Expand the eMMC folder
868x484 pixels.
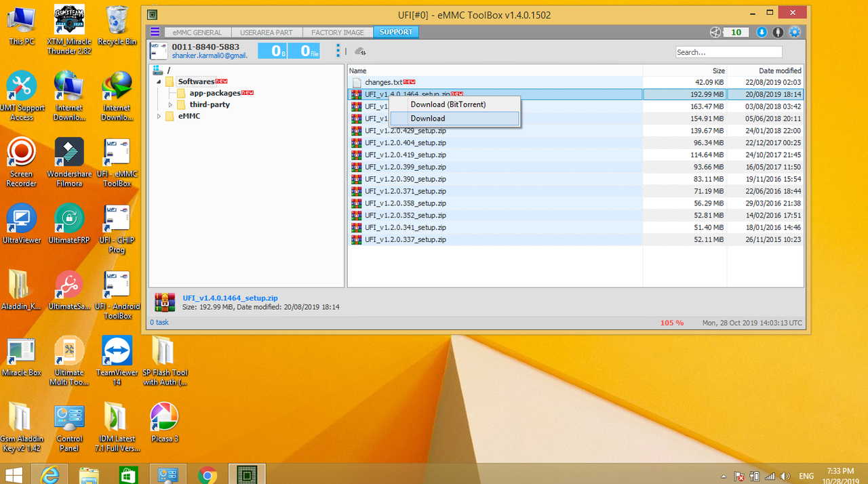pyautogui.click(x=159, y=116)
